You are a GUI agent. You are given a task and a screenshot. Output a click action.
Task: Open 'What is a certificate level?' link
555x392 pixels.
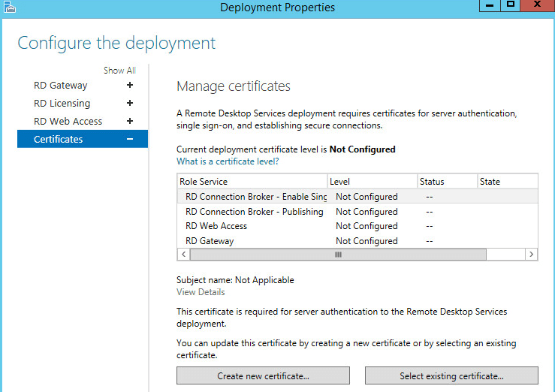click(228, 161)
